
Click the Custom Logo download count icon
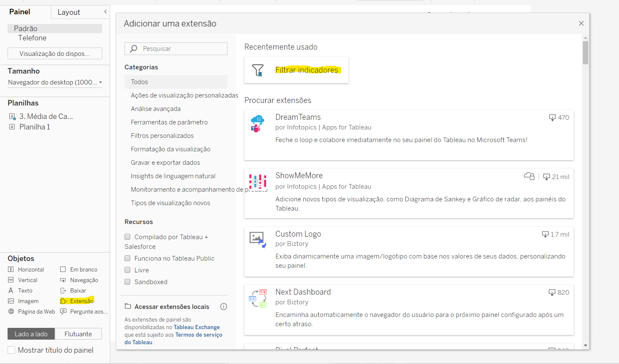(545, 235)
